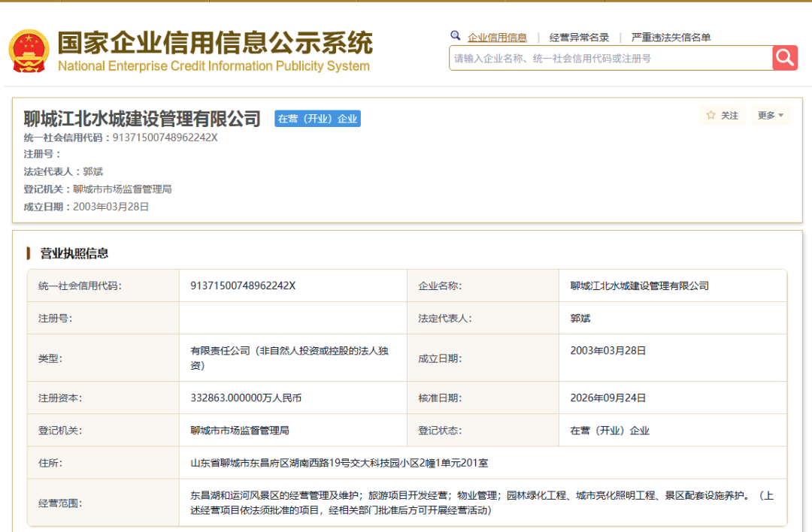
Task: Click the company name heading 聊城江北水城建设管理有限公司
Action: tap(142, 119)
